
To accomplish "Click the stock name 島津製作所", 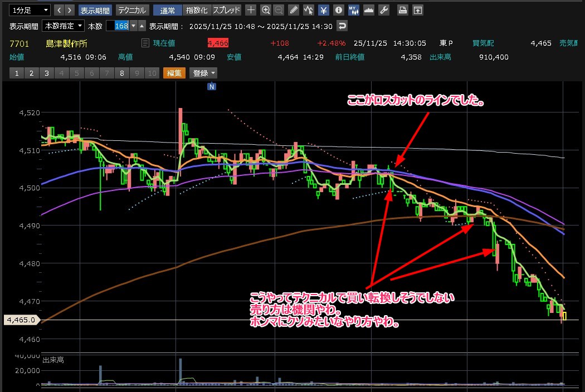I will pos(66,43).
